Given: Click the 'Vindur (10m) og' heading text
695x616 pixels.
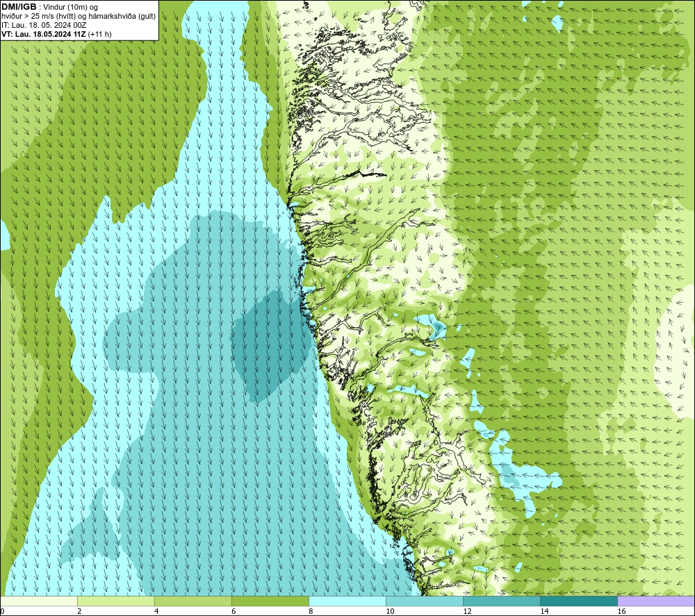Looking at the screenshot, I should click(70, 7).
